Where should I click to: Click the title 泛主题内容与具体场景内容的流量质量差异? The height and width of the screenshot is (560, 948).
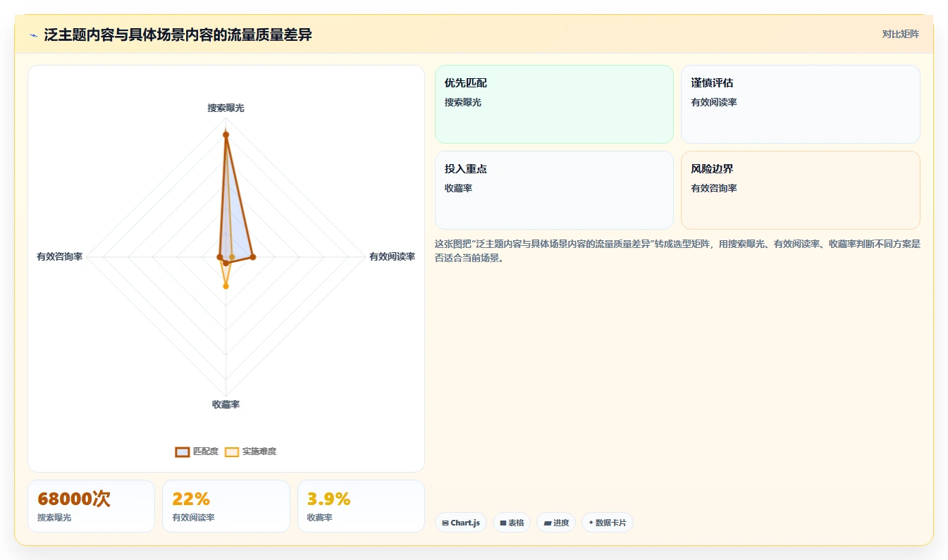coord(178,35)
